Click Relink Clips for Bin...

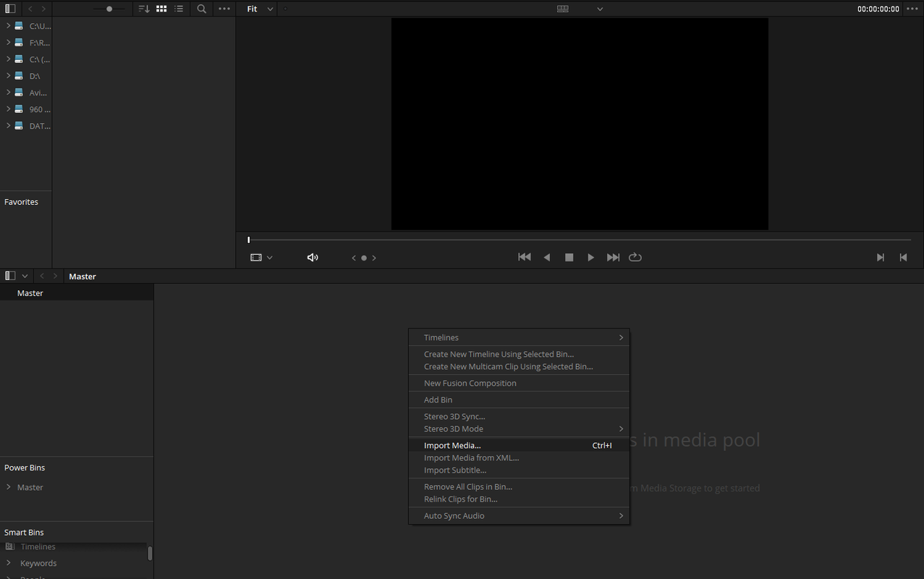[x=519, y=499]
